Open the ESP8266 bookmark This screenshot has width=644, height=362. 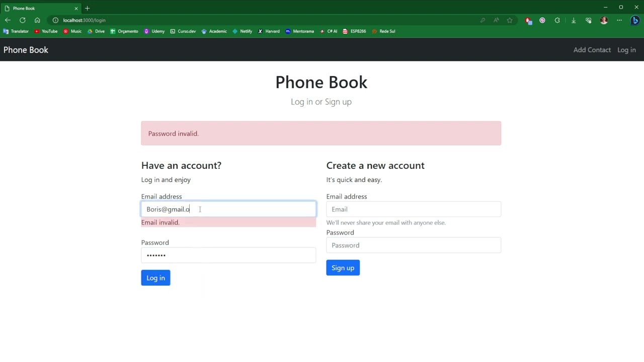354,31
